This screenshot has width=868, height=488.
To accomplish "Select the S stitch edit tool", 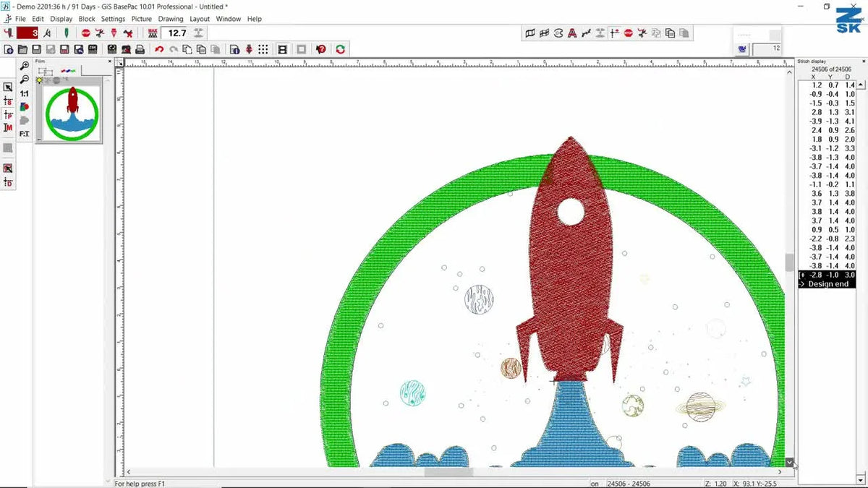I will [8, 100].
